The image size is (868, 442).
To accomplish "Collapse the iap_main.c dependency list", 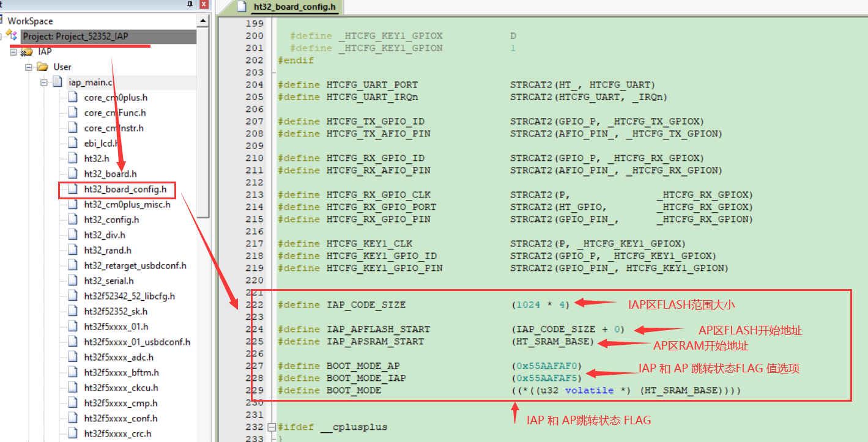I will 44,82.
